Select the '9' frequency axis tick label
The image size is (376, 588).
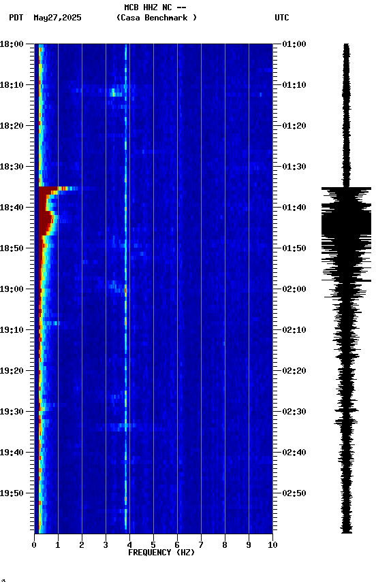point(249,545)
